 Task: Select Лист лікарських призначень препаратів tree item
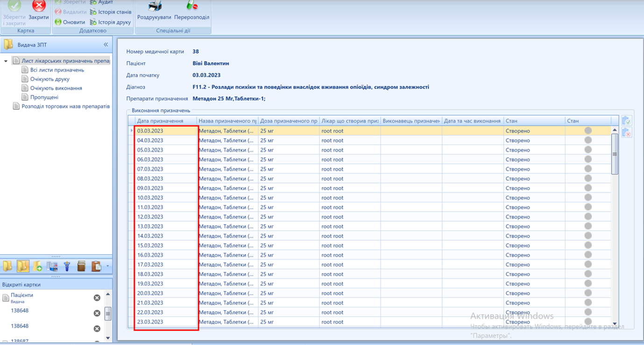click(x=61, y=61)
